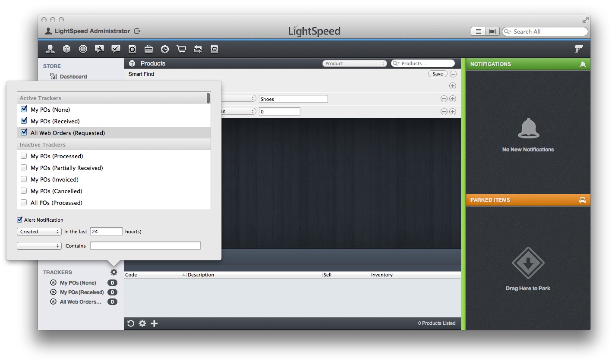Enable All POs (Processed) tracker
The image size is (615, 364).
pyautogui.click(x=24, y=202)
